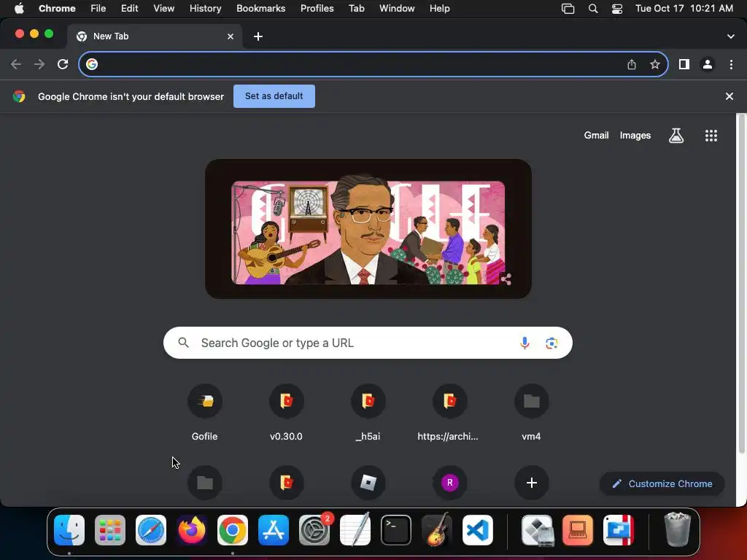Open Images link
Viewport: 747px width, 560px height.
click(635, 135)
